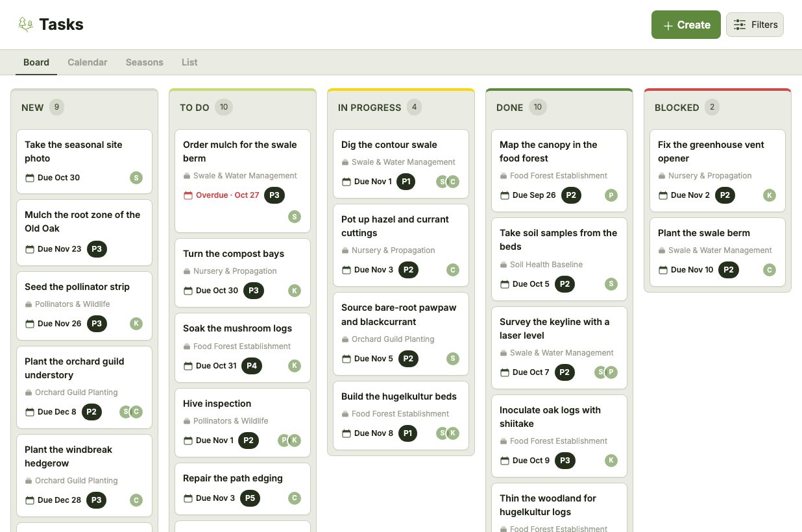Click the P3 badge on Mulch the root zone card
The image size is (802, 532).
[x=97, y=248]
